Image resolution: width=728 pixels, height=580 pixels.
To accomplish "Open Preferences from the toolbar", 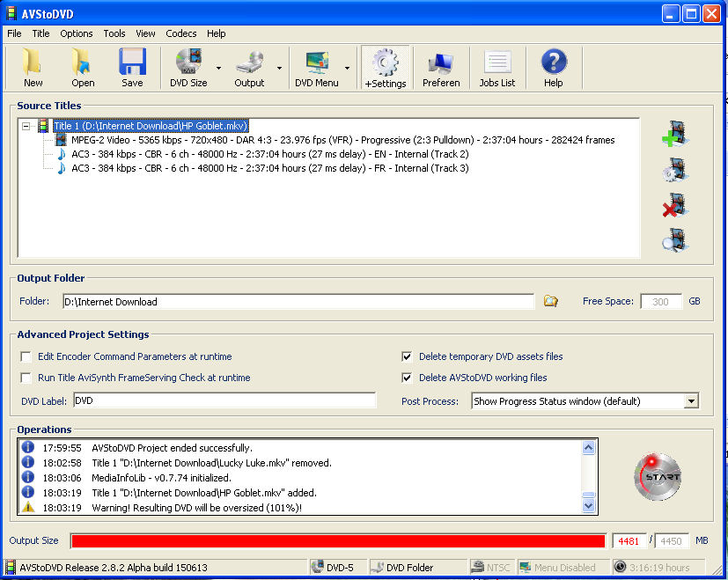I will [441, 68].
